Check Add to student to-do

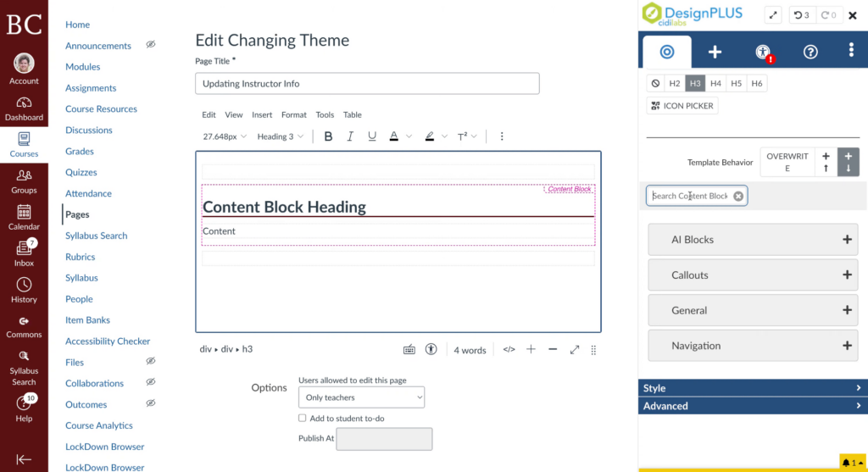coord(303,418)
